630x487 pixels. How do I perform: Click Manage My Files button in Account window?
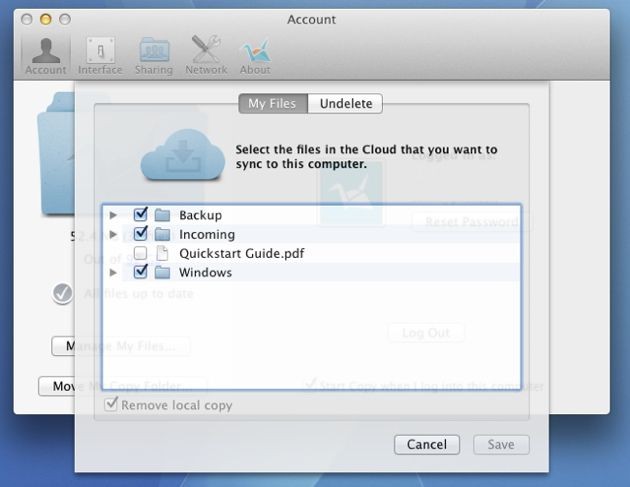pyautogui.click(x=121, y=346)
